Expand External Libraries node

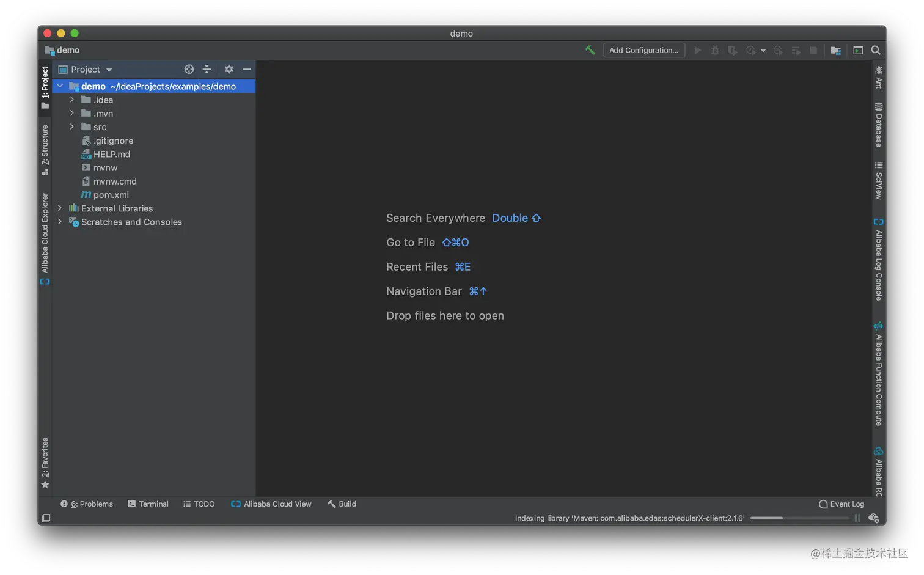(x=60, y=208)
